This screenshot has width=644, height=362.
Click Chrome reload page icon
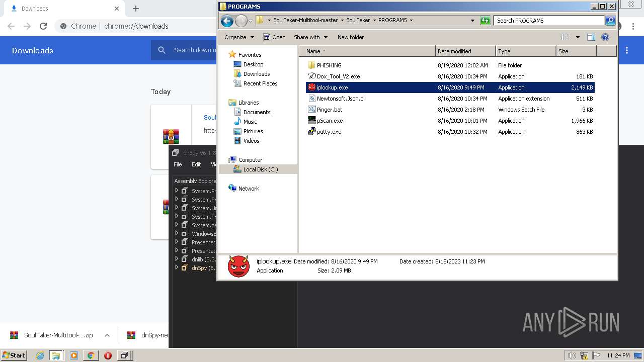43,26
